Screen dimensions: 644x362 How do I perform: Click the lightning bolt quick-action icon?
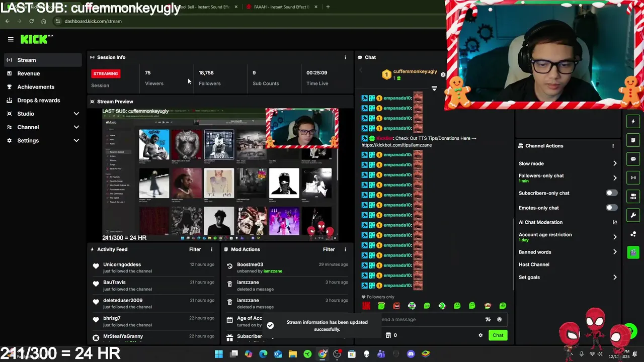point(633,121)
